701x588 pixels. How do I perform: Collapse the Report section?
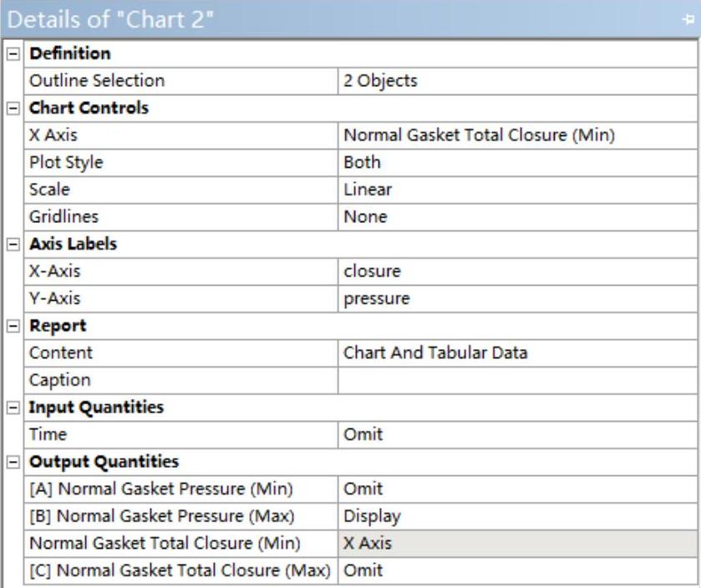coord(13,326)
